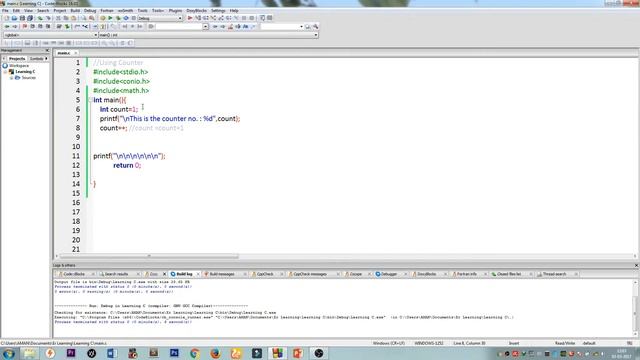
Task: Open Find using the magnifier icon
Action: (x=84, y=18)
